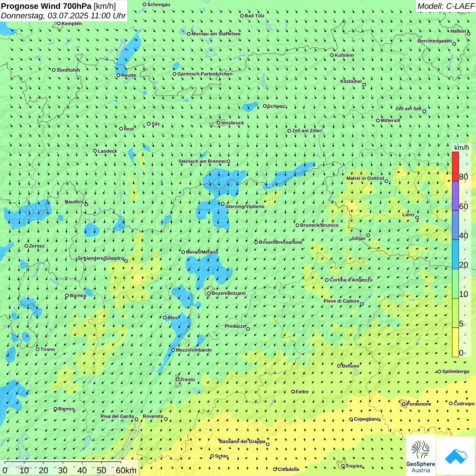The width and height of the screenshot is (476, 476).
Task: Select the Kempten location marker
Action: click(x=58, y=23)
